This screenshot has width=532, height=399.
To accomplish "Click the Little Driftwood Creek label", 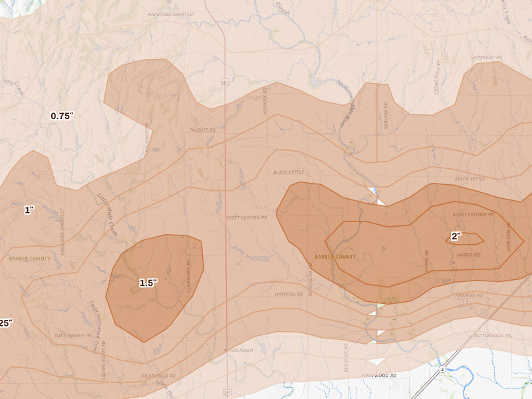I will click(x=95, y=327).
